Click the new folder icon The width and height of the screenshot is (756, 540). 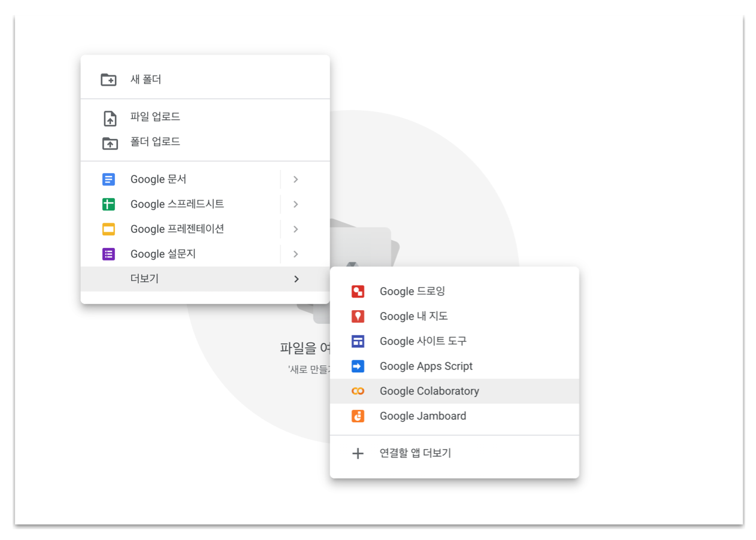pyautogui.click(x=108, y=80)
